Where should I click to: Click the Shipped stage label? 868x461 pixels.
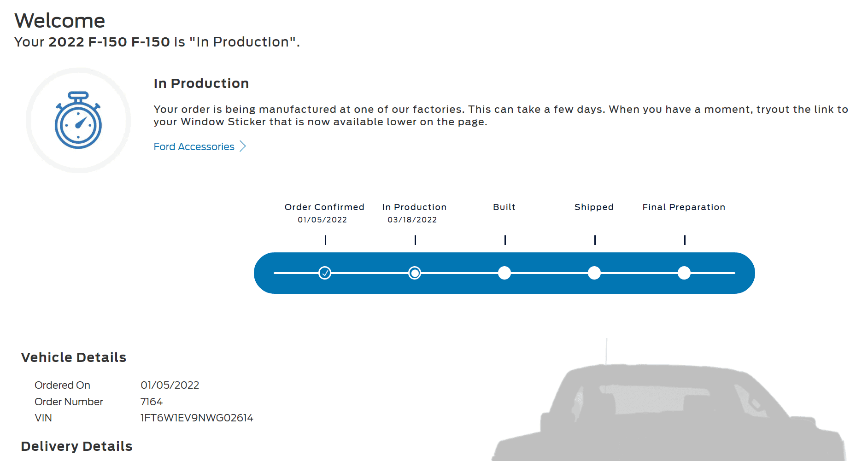click(x=594, y=207)
